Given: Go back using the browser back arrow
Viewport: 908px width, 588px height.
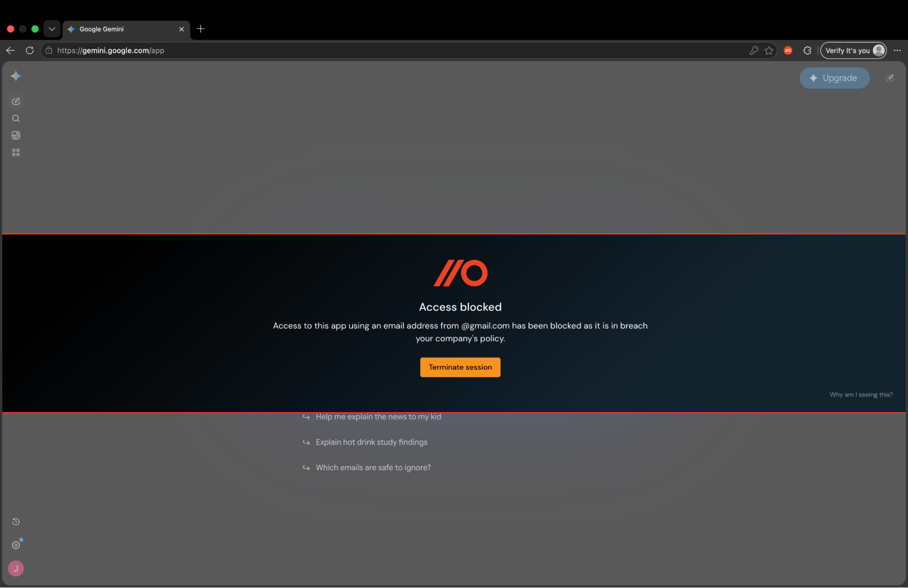Looking at the screenshot, I should [x=10, y=50].
